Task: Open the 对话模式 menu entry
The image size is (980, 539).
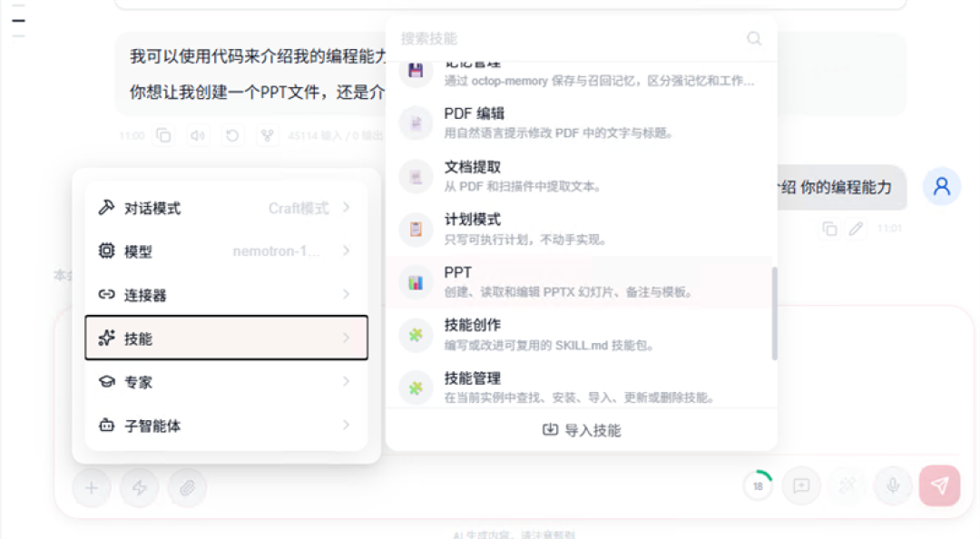Action: tap(226, 208)
